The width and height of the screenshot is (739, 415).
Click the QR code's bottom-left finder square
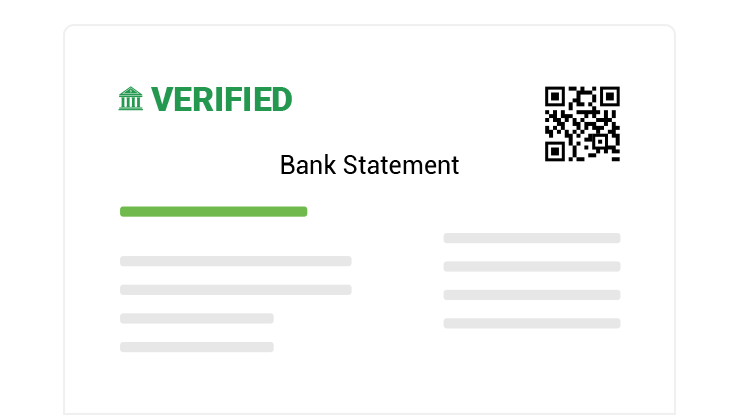click(x=554, y=152)
